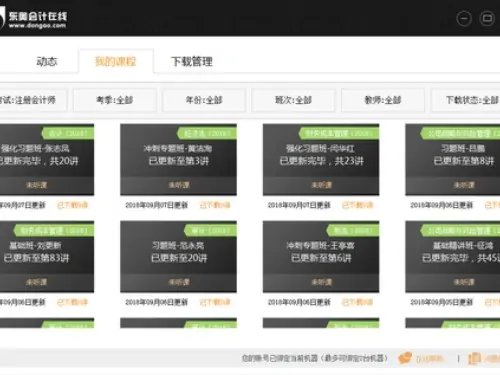Click the orange chat bubble icon in the footer

[x=405, y=359]
